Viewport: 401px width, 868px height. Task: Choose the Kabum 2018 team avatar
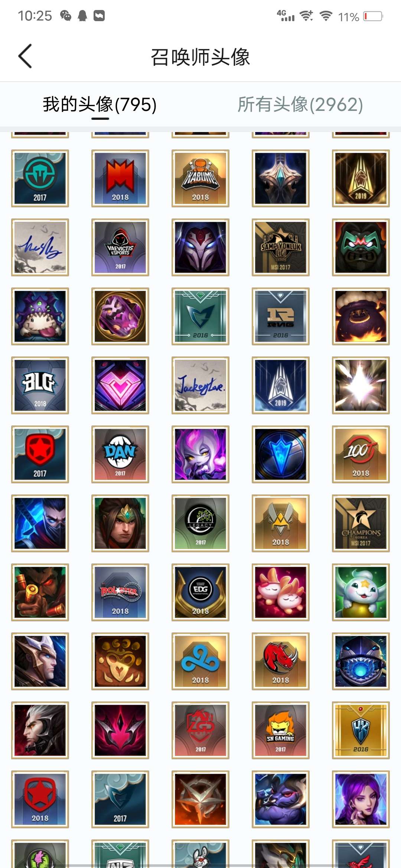200,178
